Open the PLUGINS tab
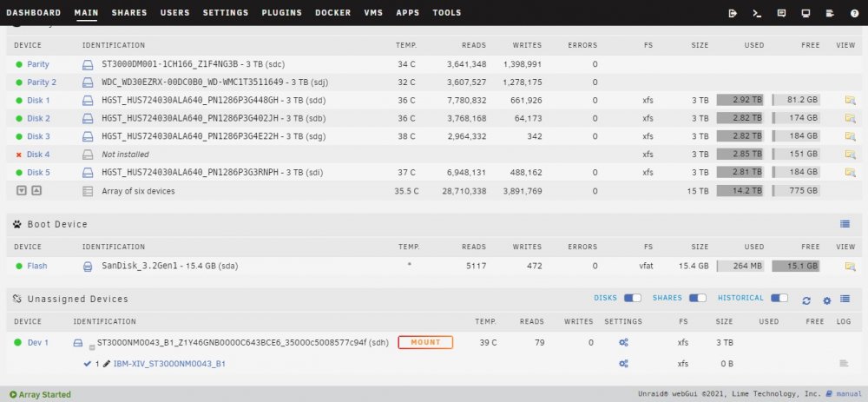 pyautogui.click(x=282, y=13)
